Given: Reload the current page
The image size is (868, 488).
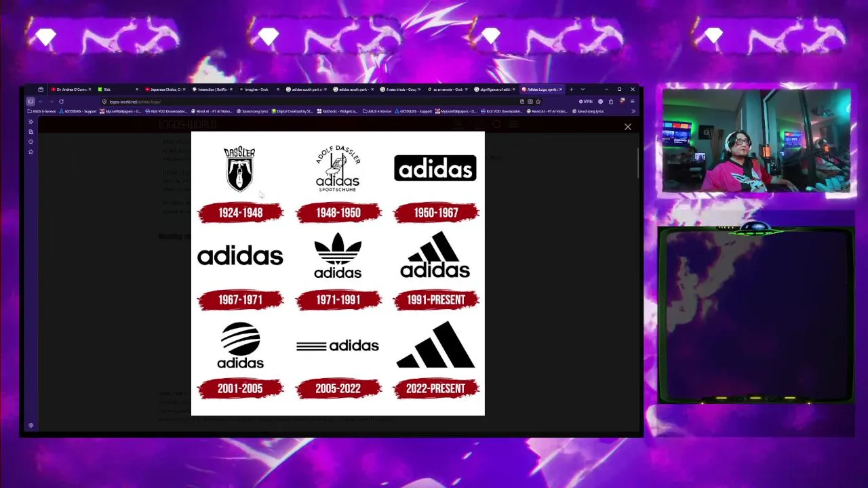Looking at the screenshot, I should pos(61,102).
